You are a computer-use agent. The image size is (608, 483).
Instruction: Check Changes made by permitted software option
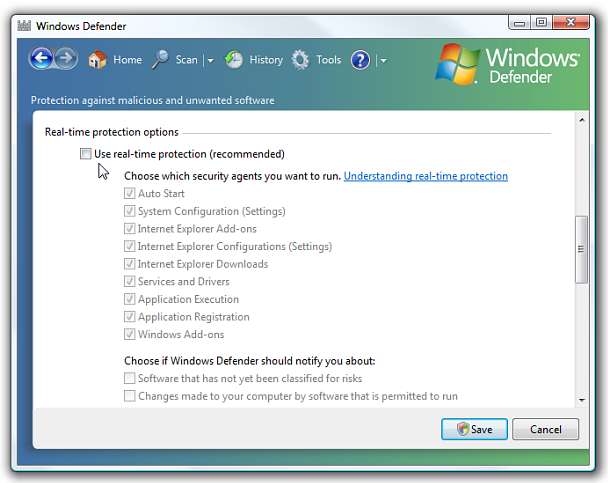click(130, 396)
